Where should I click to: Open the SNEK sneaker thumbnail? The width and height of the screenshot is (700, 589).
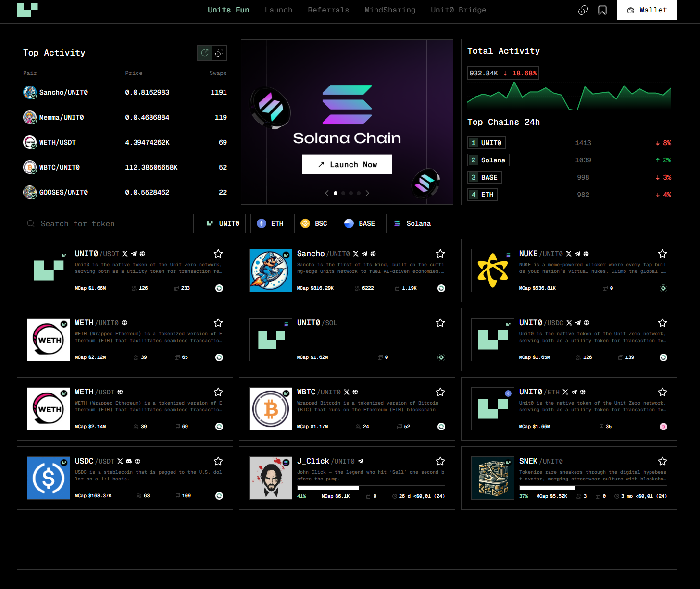pos(493,478)
